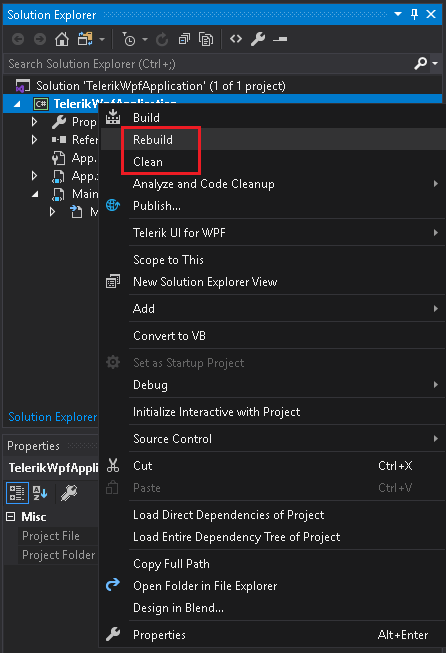Open the Add submenu

tap(274, 309)
